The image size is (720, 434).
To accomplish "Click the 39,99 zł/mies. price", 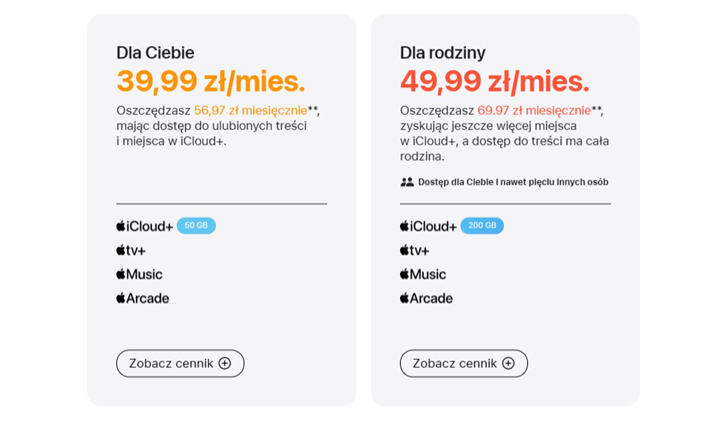I will [x=211, y=81].
